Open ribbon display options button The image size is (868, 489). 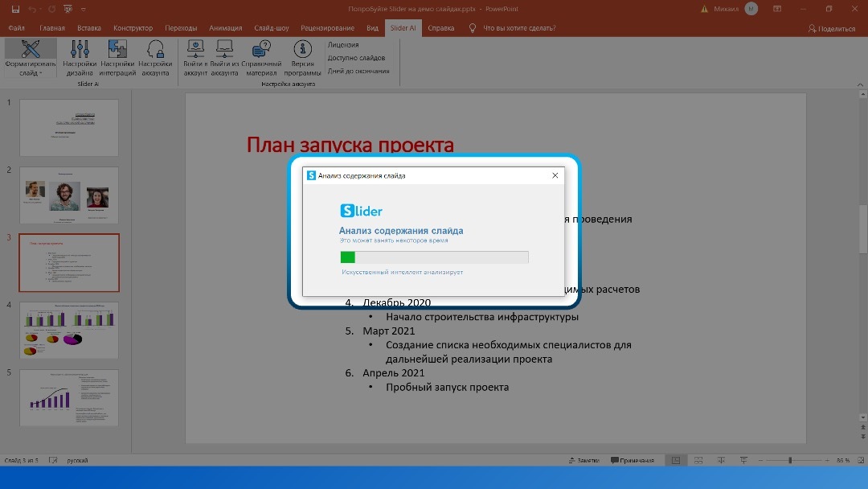coord(776,9)
